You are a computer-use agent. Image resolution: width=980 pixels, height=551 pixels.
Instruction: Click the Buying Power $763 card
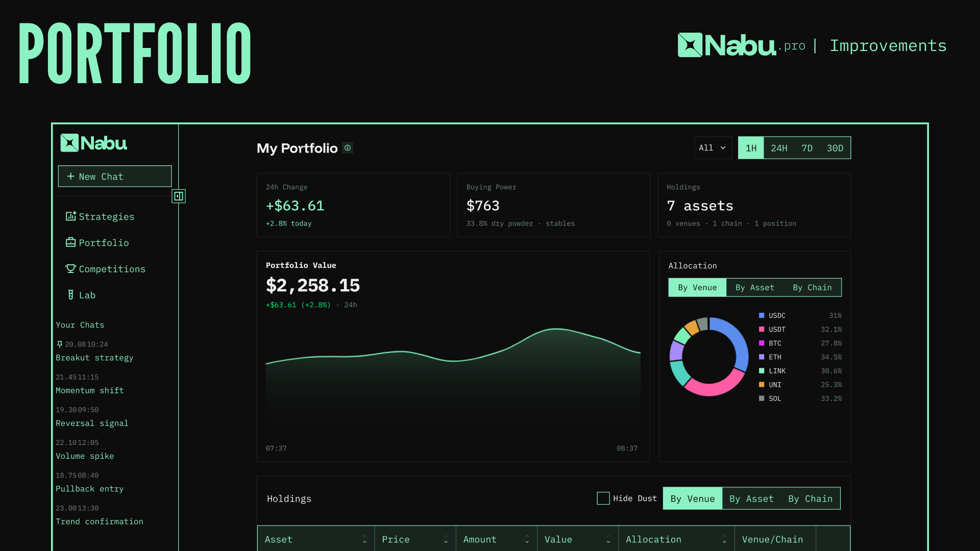(x=554, y=205)
